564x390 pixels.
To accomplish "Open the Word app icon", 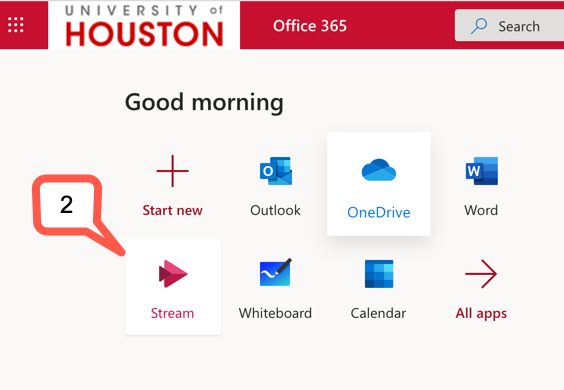I will 482,171.
